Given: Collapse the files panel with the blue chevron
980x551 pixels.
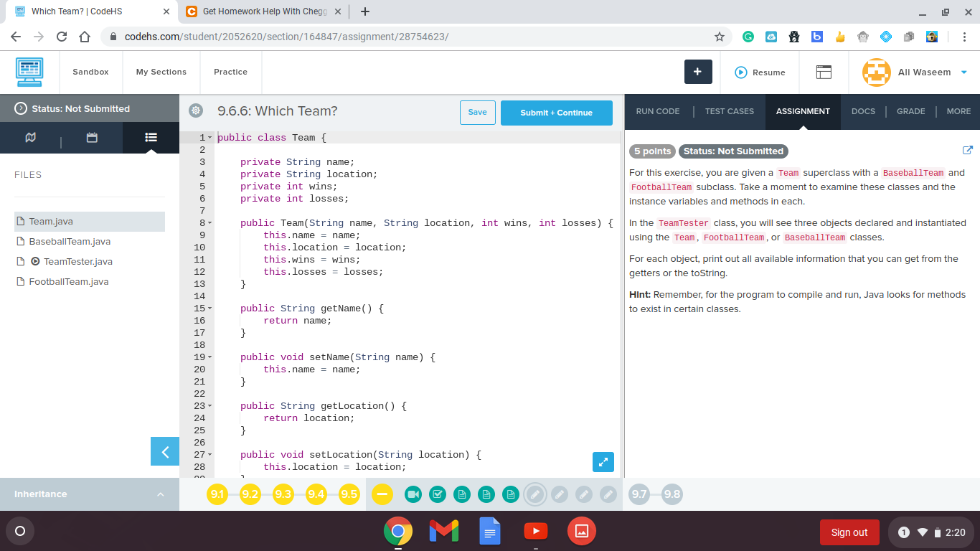Looking at the screenshot, I should [164, 452].
